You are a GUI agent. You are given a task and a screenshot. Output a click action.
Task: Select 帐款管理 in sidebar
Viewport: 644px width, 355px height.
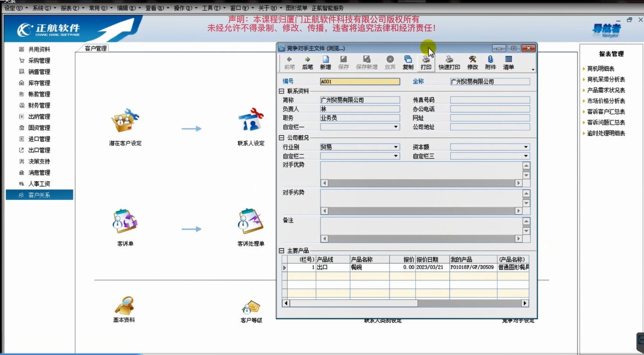(40, 94)
